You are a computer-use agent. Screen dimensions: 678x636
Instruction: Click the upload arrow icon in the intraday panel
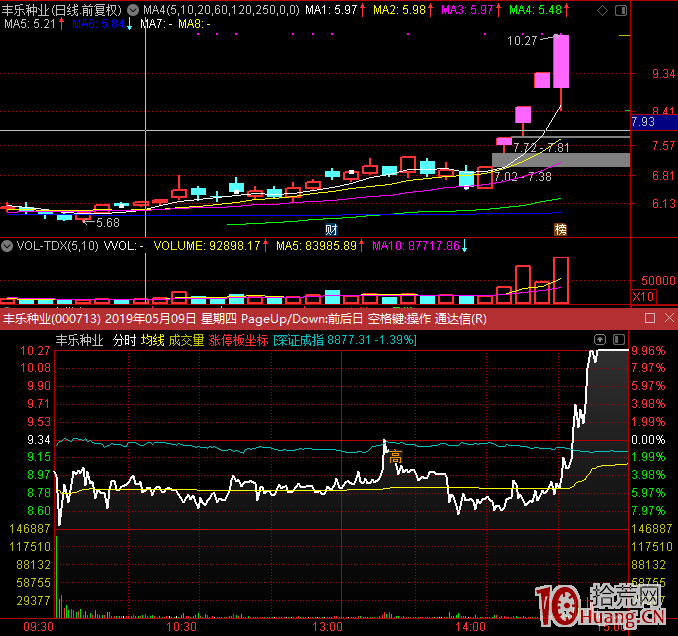600,339
